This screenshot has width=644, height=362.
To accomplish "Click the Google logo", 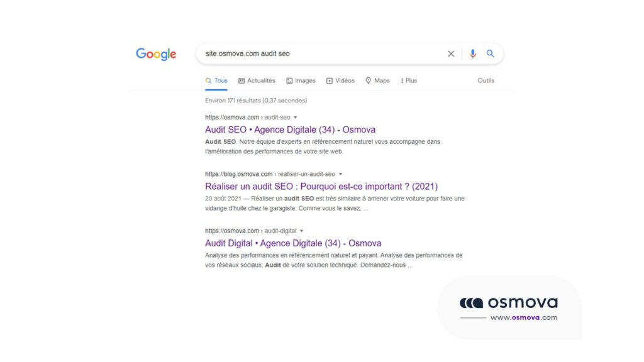I will (155, 54).
